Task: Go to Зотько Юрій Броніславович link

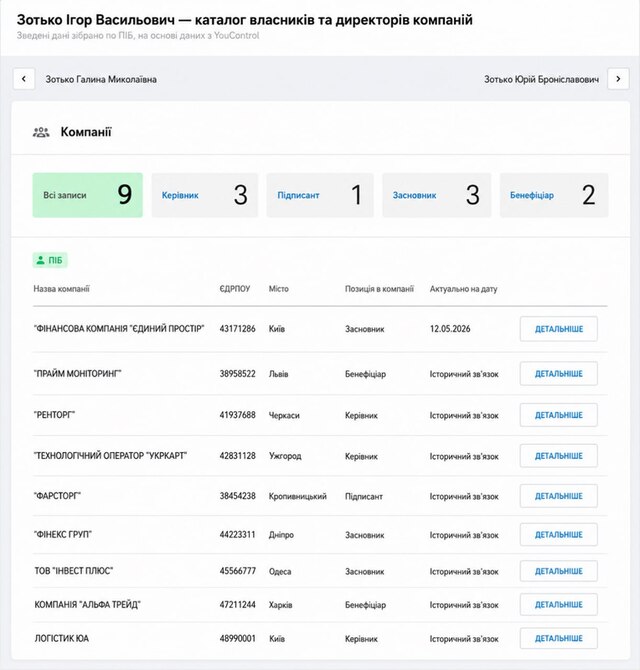Action: coord(541,79)
